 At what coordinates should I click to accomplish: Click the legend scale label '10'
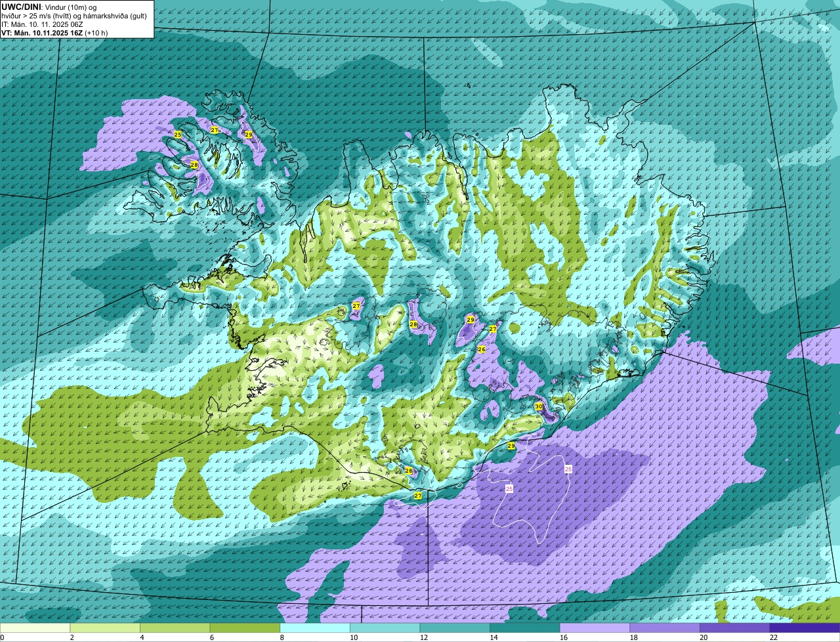(354, 637)
